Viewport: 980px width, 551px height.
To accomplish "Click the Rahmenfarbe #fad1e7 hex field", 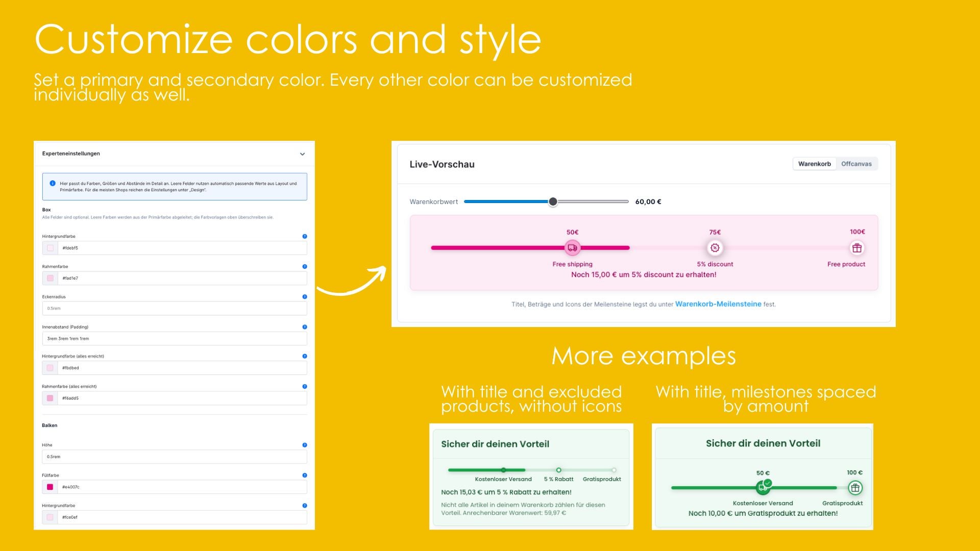I will (182, 278).
